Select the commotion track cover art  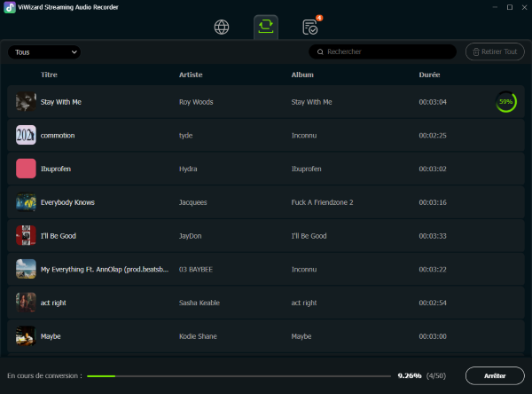(x=26, y=136)
